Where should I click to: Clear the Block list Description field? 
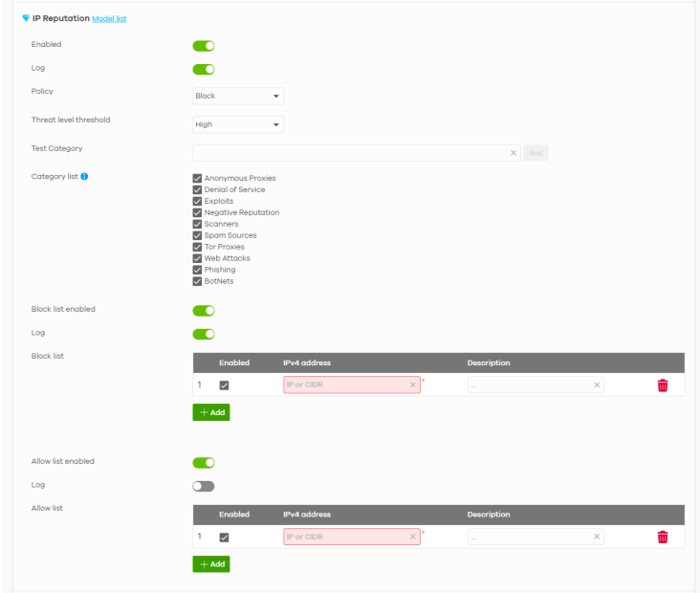coord(596,384)
